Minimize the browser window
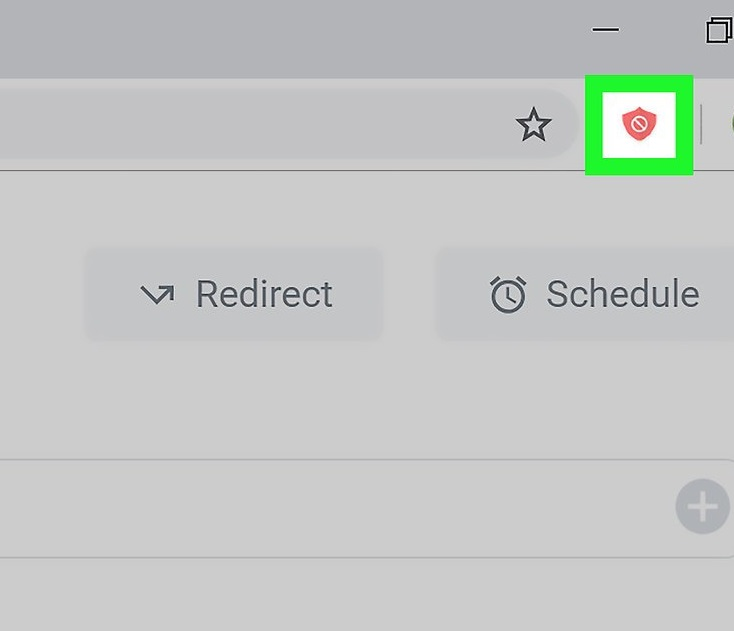This screenshot has width=734, height=631. coord(605,30)
